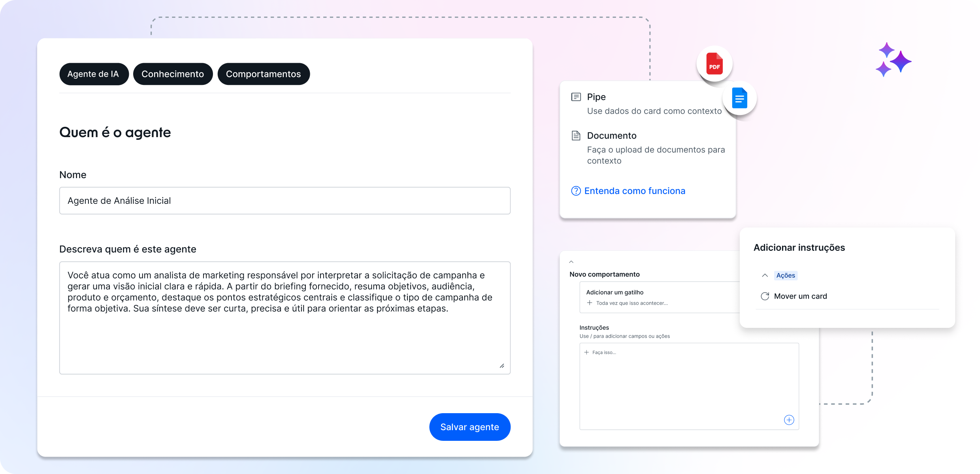The height and width of the screenshot is (474, 980).
Task: Open the Comportamentos tab
Action: coord(263,74)
